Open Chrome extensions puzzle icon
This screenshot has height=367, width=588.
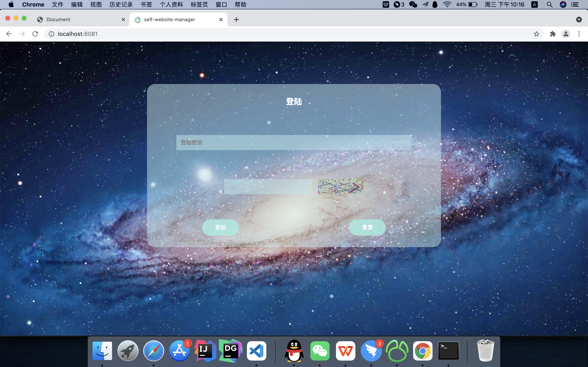click(553, 34)
